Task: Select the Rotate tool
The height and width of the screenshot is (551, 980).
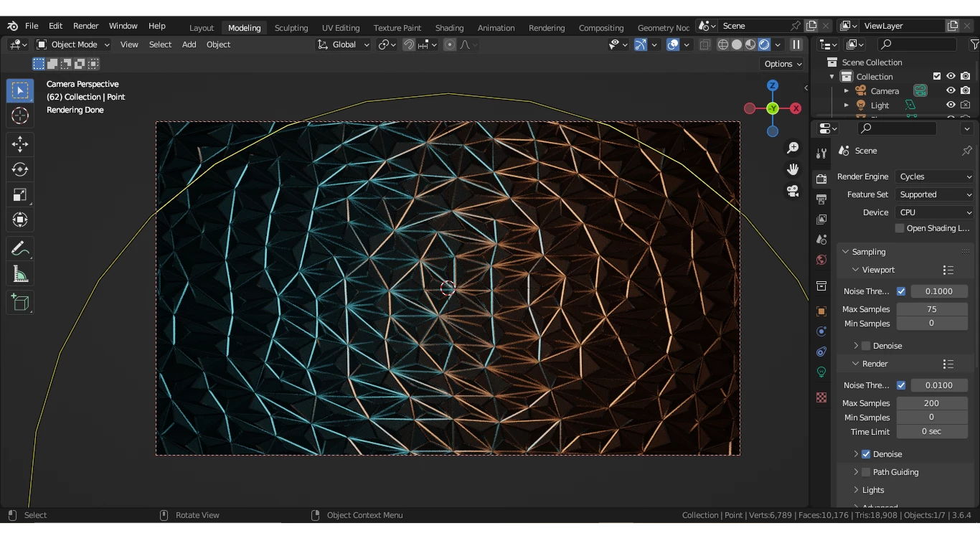Action: (x=20, y=169)
